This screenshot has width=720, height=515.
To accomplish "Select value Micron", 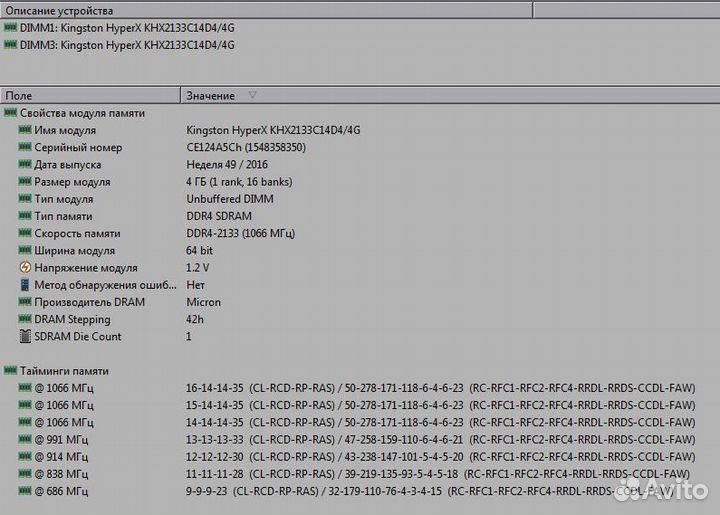I will tap(203, 302).
